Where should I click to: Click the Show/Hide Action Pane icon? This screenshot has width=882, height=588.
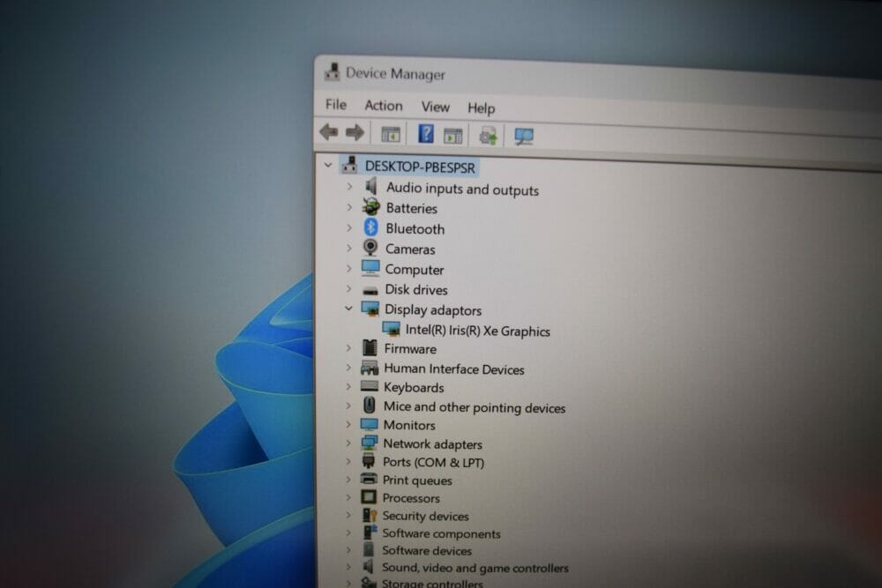(x=452, y=136)
